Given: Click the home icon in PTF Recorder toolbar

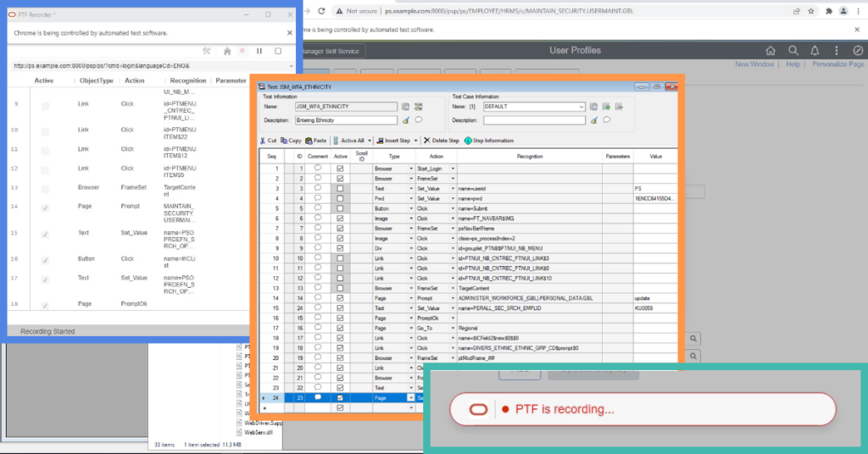Looking at the screenshot, I should tap(227, 51).
